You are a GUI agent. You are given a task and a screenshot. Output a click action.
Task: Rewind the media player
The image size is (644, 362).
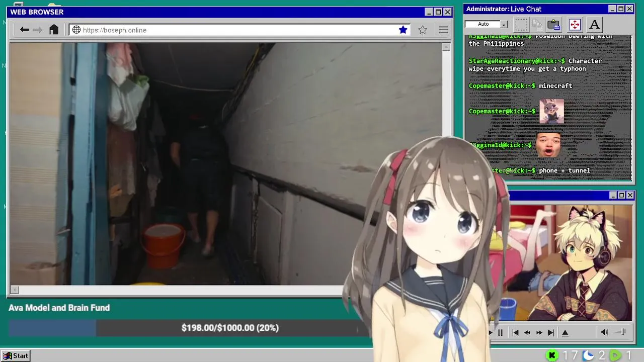(x=527, y=332)
